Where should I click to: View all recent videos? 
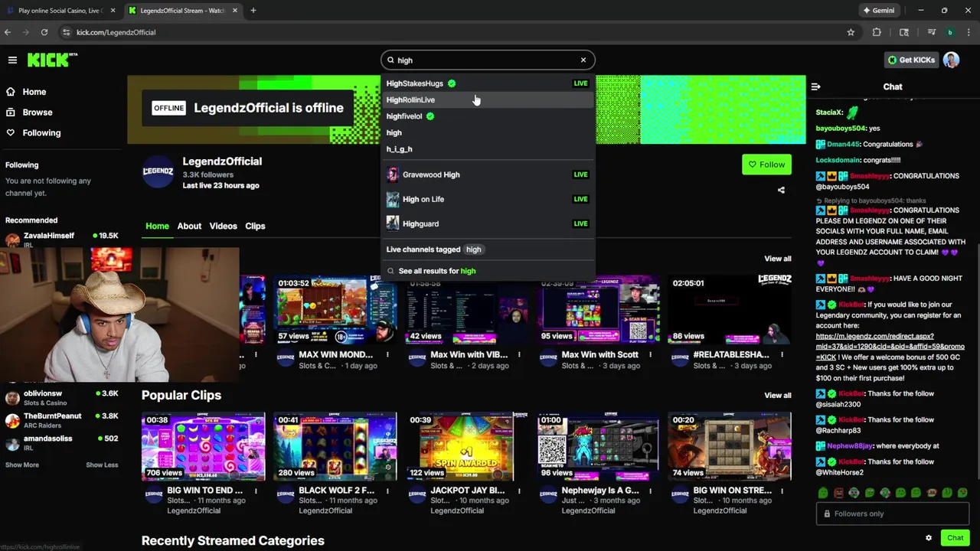(777, 259)
